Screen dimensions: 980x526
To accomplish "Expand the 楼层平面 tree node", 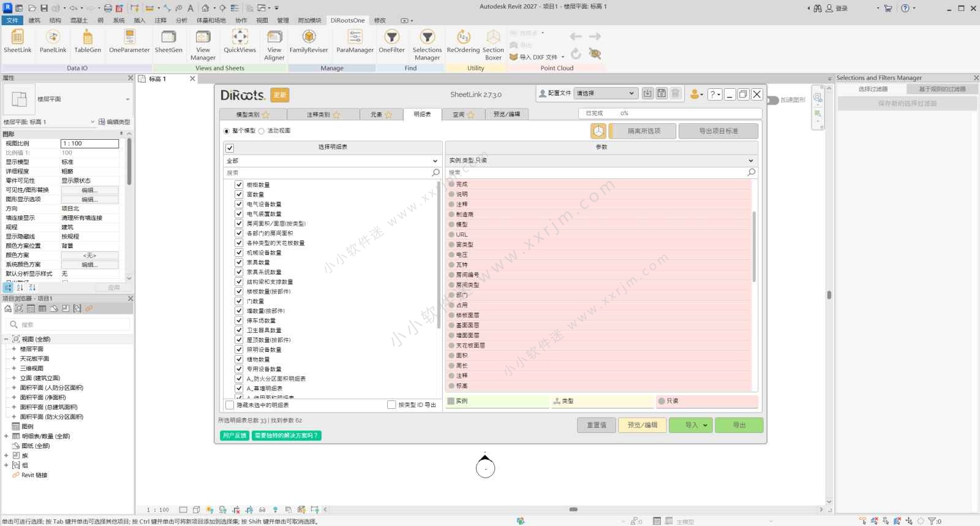I will tap(13, 349).
